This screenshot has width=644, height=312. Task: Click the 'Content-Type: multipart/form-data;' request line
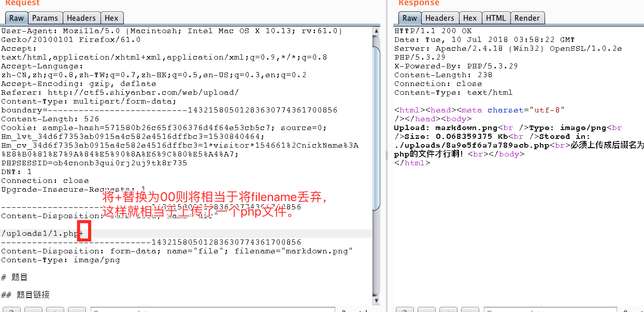pos(89,102)
